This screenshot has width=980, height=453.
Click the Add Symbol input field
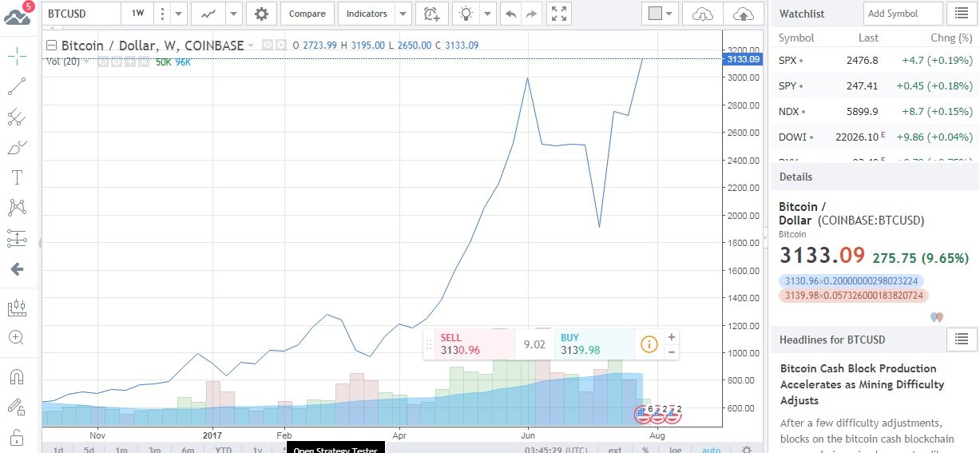click(x=903, y=14)
